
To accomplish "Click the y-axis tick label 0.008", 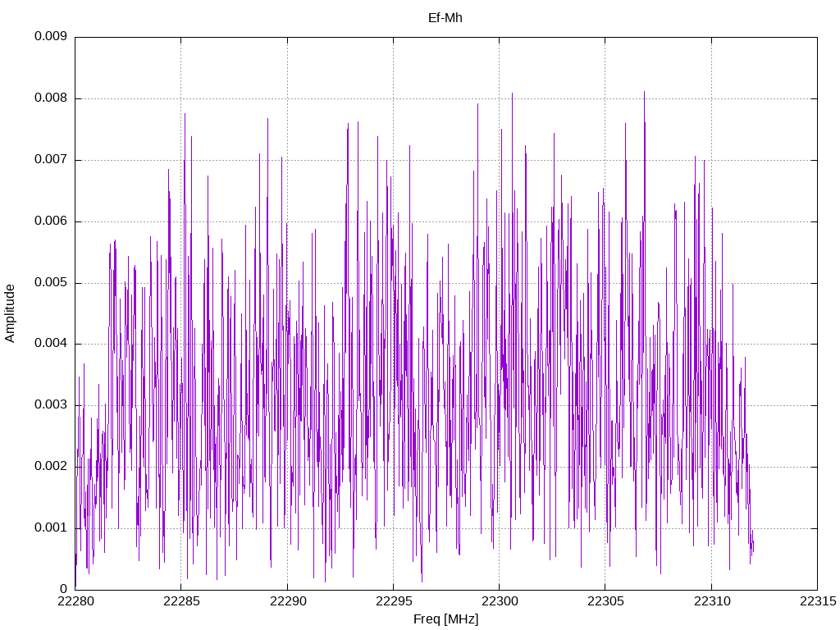I will click(51, 98).
